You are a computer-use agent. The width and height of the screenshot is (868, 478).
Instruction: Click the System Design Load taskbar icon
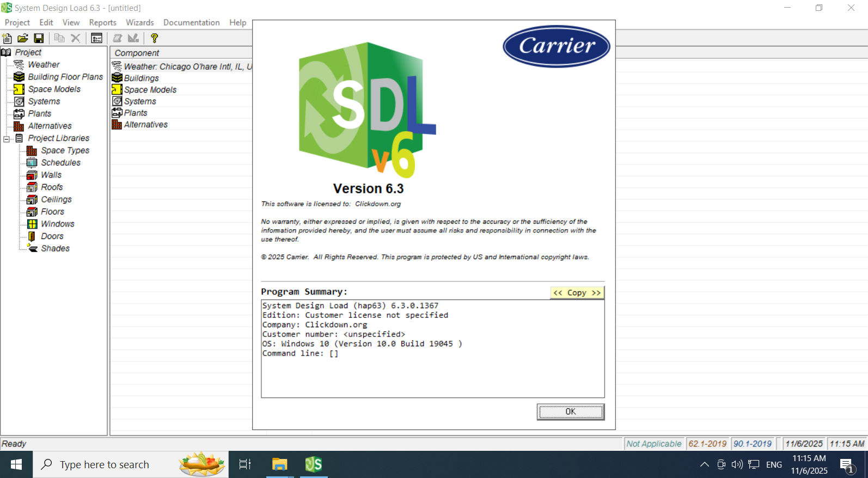coord(314,464)
